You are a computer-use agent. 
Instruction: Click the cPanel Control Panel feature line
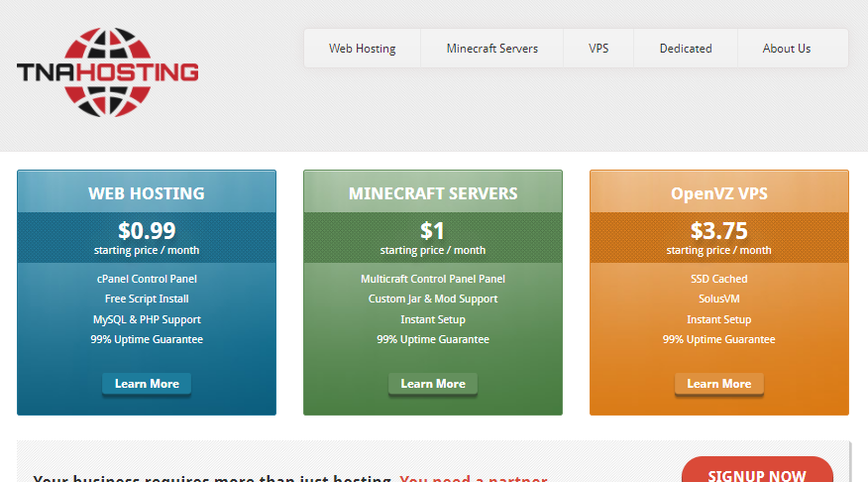pyautogui.click(x=147, y=279)
